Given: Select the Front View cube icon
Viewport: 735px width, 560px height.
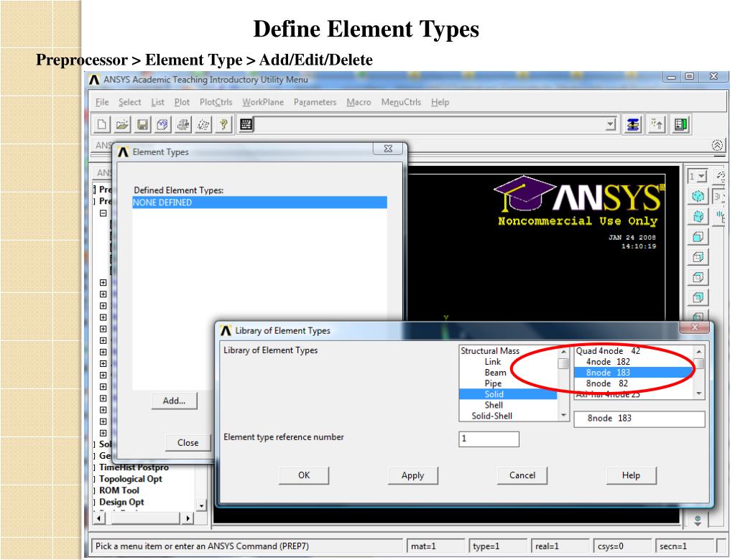Looking at the screenshot, I should click(698, 236).
